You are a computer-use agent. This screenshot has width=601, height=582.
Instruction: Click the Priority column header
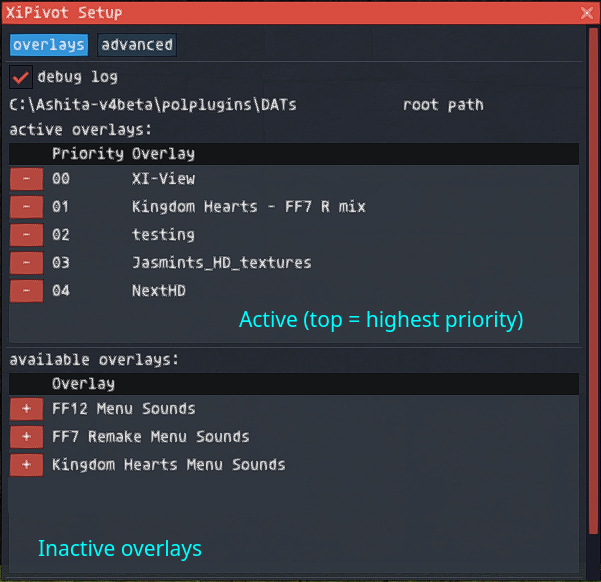[88, 154]
